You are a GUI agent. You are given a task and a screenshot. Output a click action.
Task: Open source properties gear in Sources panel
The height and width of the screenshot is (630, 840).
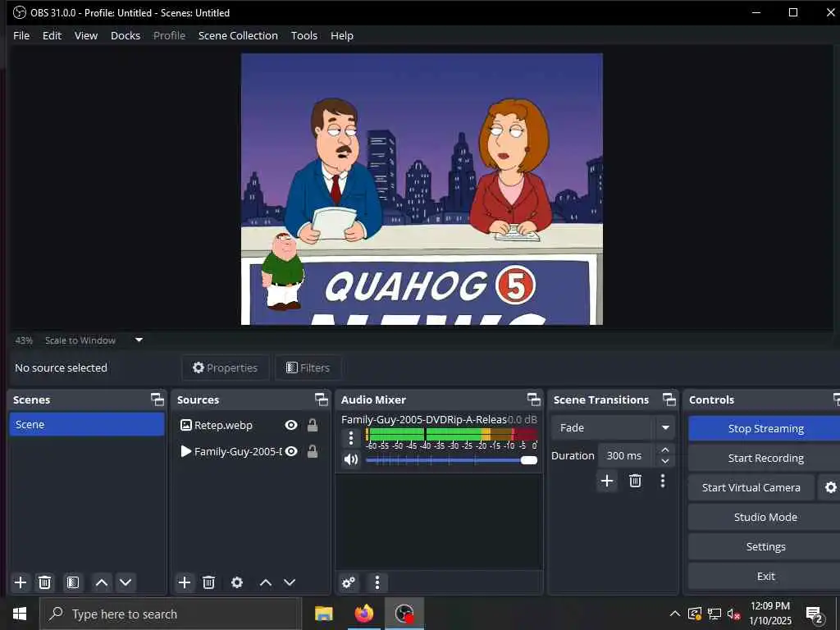[x=237, y=582]
